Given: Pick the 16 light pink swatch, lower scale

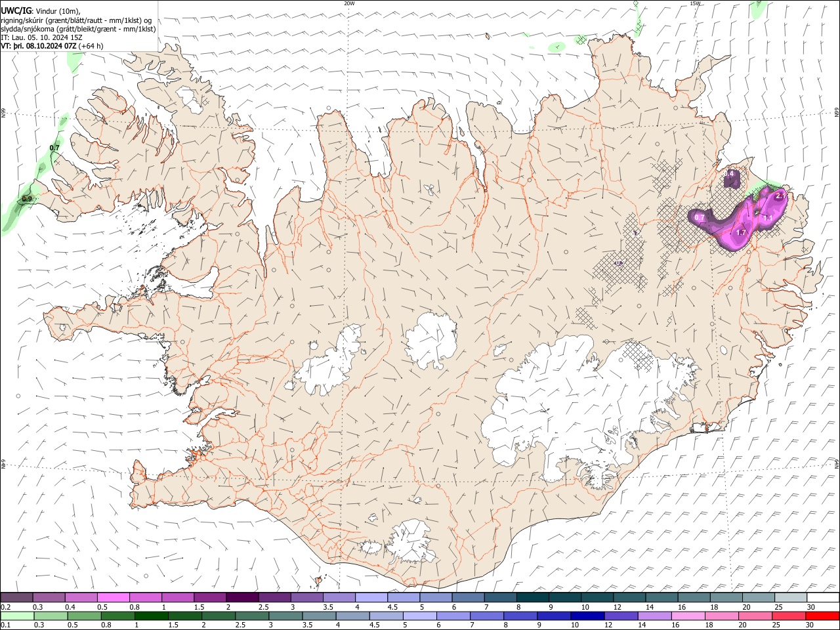Looking at the screenshot, I should (x=688, y=616).
